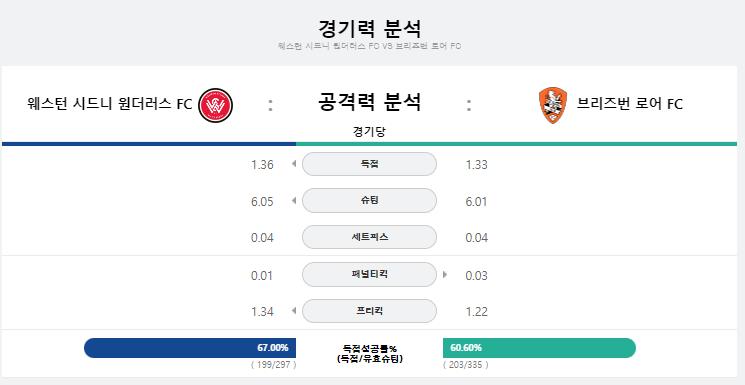Click the left arrow beside 슈팅 pill
This screenshot has height=385, width=745.
coord(294,201)
